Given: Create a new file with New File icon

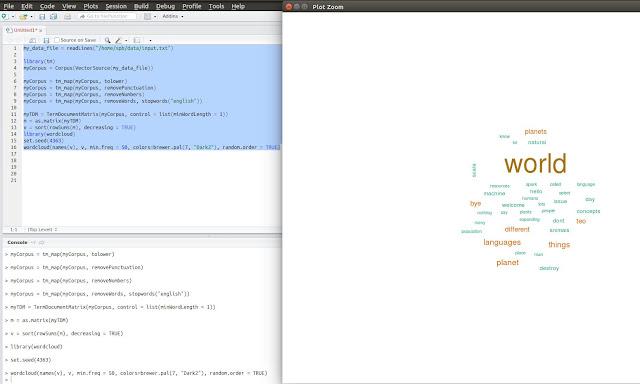Looking at the screenshot, I should click(4, 16).
